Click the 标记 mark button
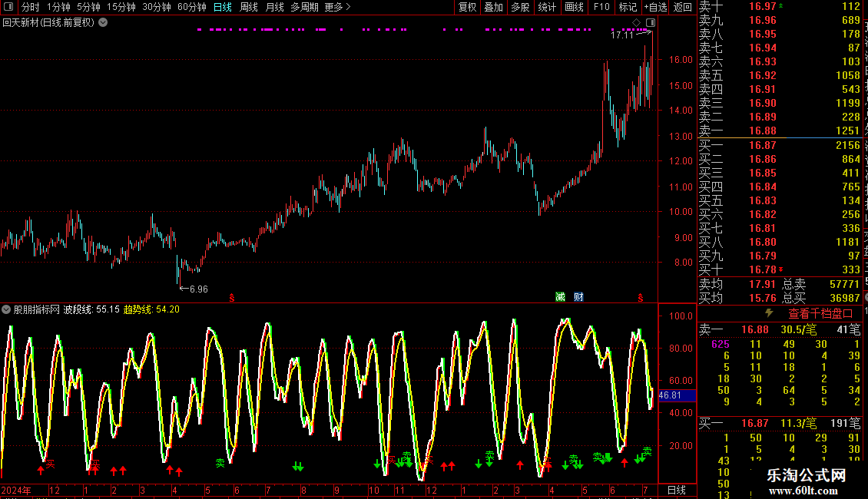 pyautogui.click(x=628, y=7)
